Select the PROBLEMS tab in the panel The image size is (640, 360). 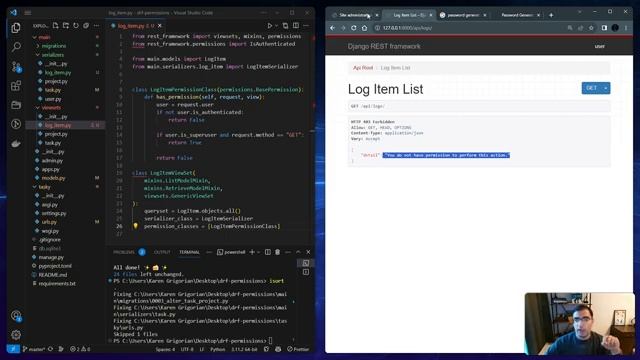click(124, 252)
